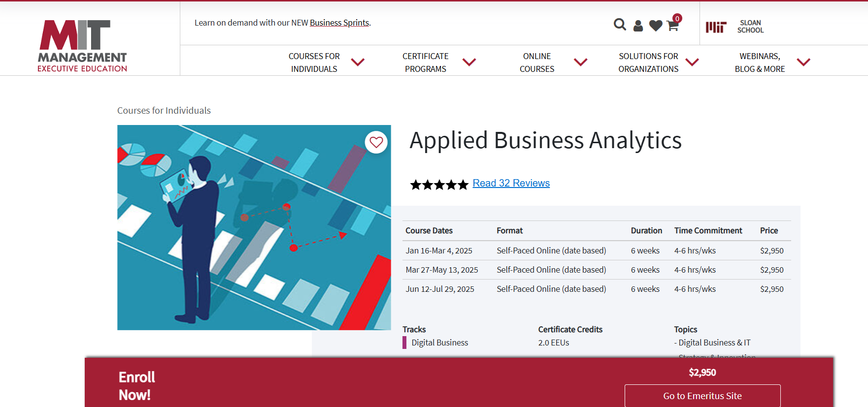Click the user account icon
This screenshot has height=407, width=868.
[x=638, y=26]
